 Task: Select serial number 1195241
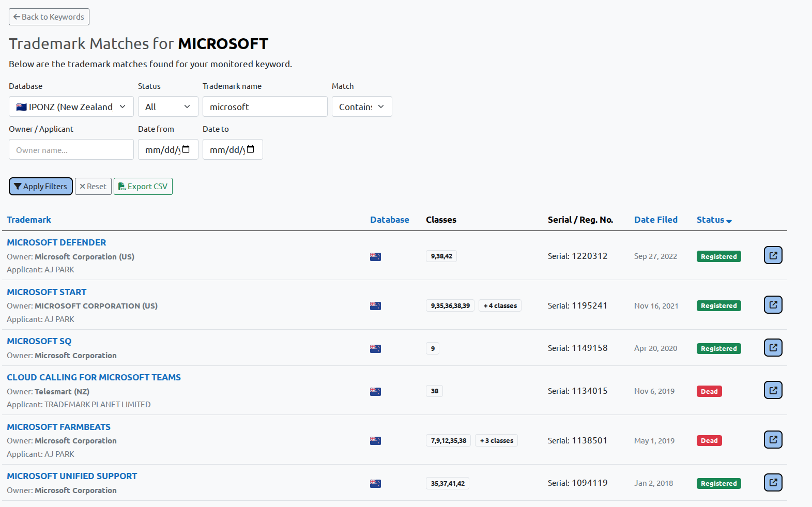tap(590, 305)
